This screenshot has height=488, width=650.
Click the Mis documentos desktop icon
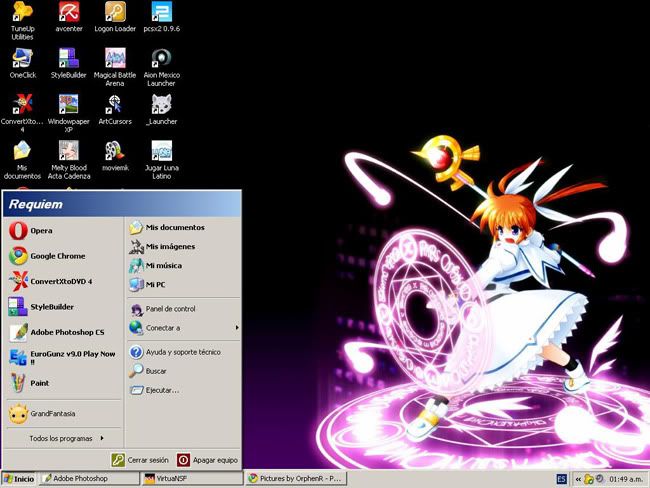(x=22, y=160)
